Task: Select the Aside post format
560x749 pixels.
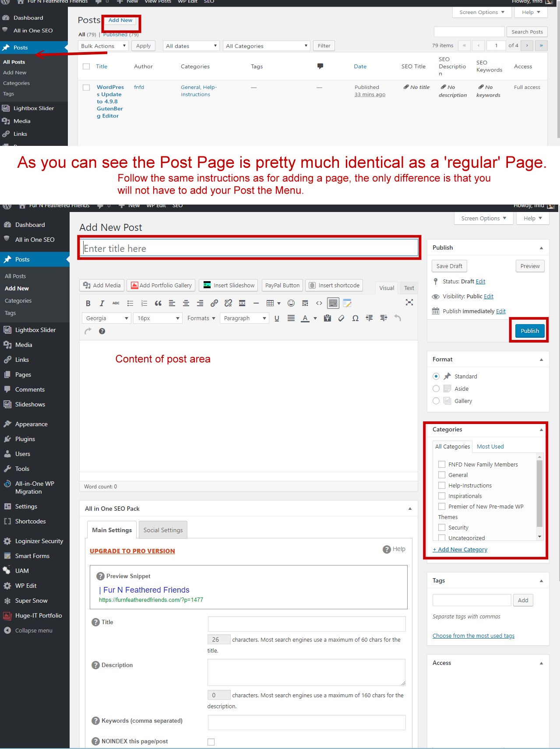Action: click(x=436, y=389)
